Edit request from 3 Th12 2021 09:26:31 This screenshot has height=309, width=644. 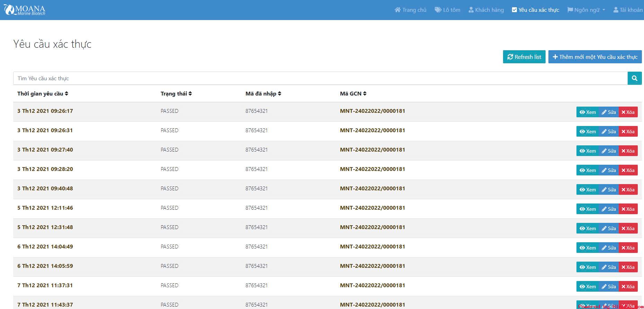tap(609, 131)
